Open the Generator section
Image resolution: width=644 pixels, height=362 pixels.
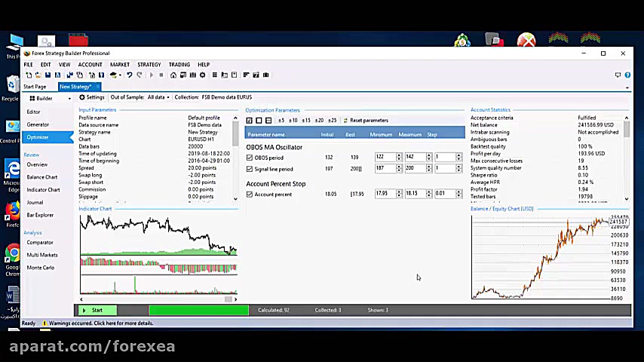point(38,124)
